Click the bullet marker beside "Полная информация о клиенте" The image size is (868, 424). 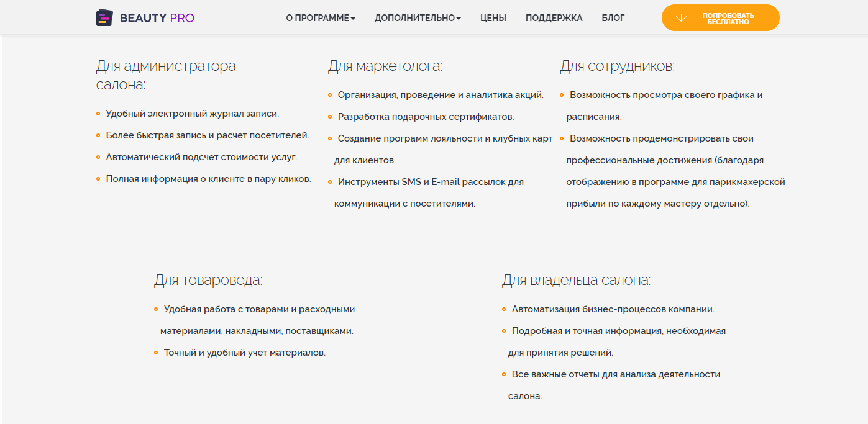click(x=98, y=179)
